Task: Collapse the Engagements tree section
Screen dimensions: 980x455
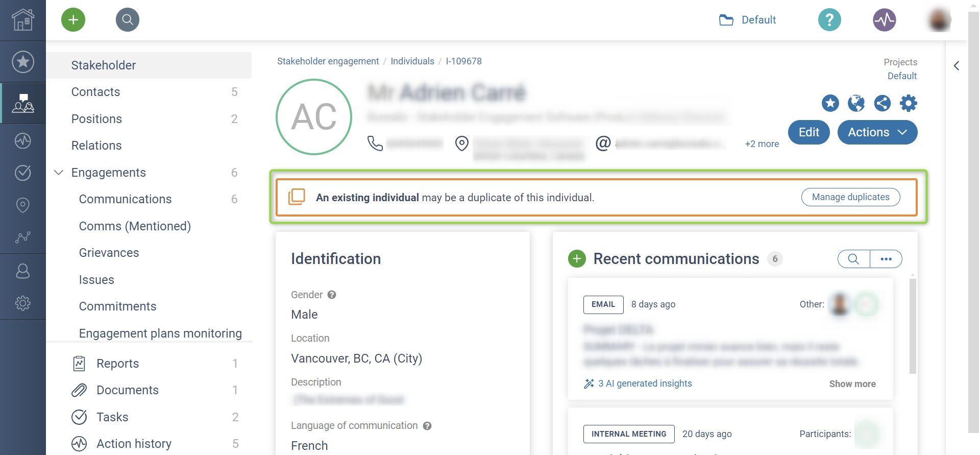Action: pos(59,173)
